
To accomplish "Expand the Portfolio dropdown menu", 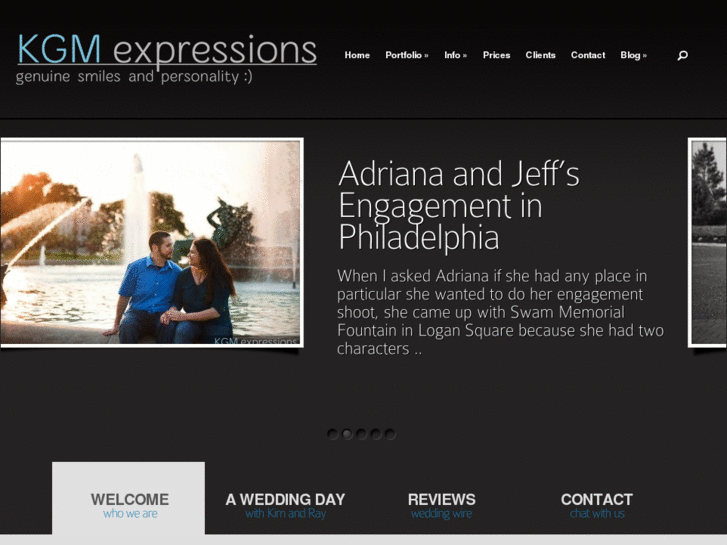I will click(x=407, y=55).
